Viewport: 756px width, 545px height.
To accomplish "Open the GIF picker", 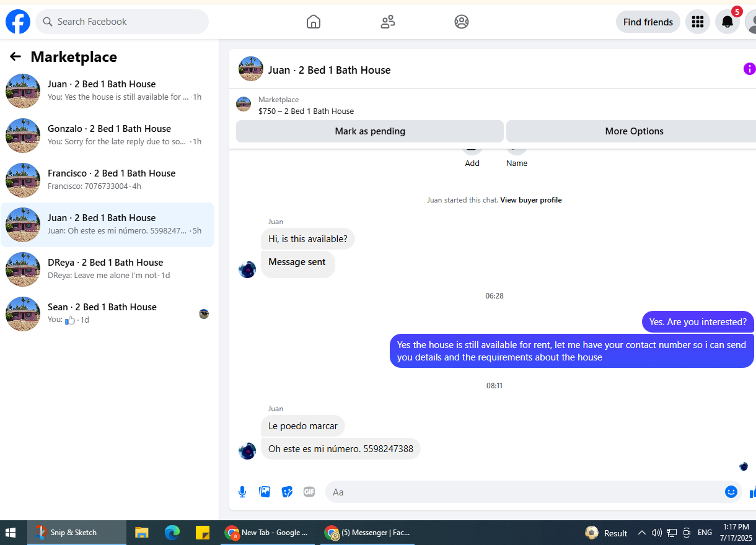I will click(309, 492).
